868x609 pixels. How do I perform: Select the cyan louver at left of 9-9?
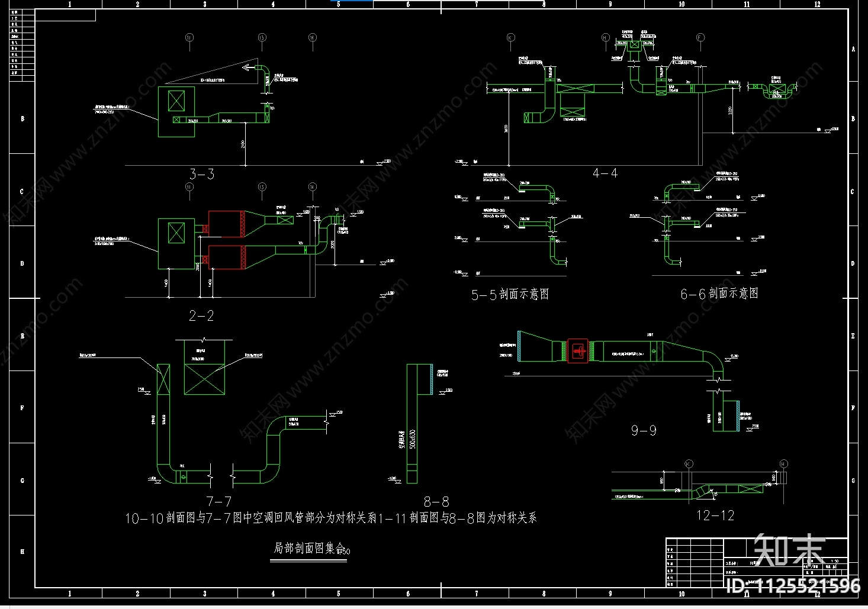pos(519,346)
